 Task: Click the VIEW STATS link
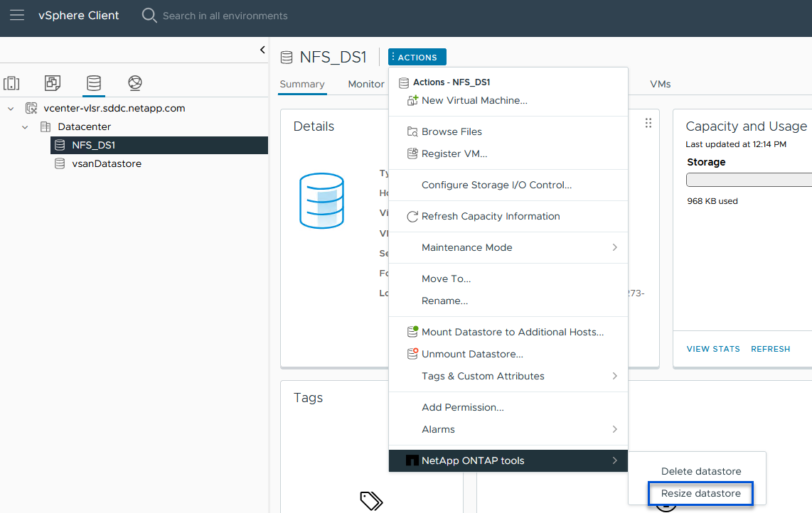coord(713,349)
